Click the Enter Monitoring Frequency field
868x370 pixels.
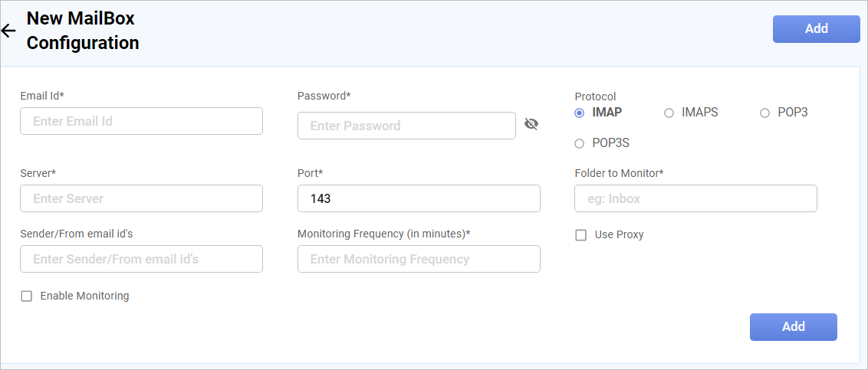pos(419,259)
